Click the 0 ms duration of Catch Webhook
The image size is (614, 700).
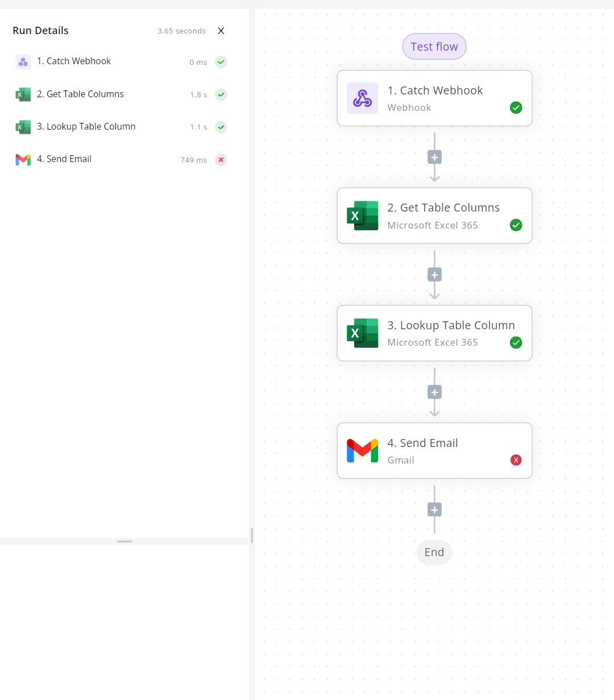198,63
